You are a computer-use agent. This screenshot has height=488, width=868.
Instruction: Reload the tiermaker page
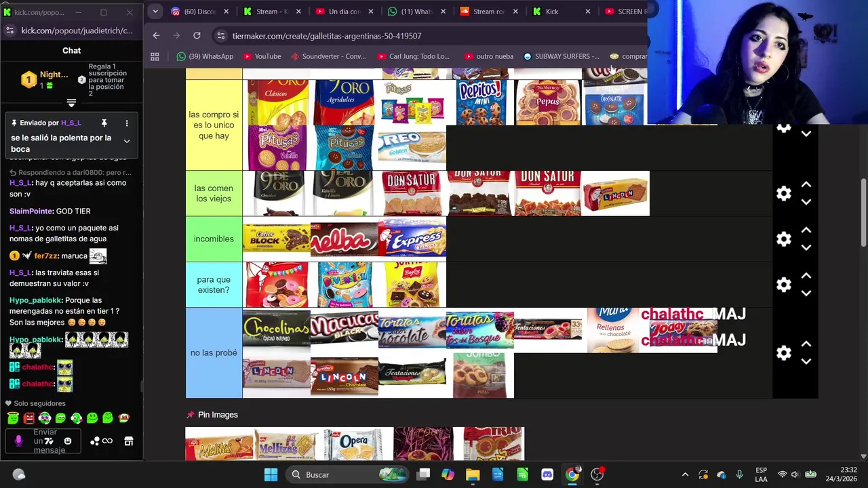click(197, 35)
